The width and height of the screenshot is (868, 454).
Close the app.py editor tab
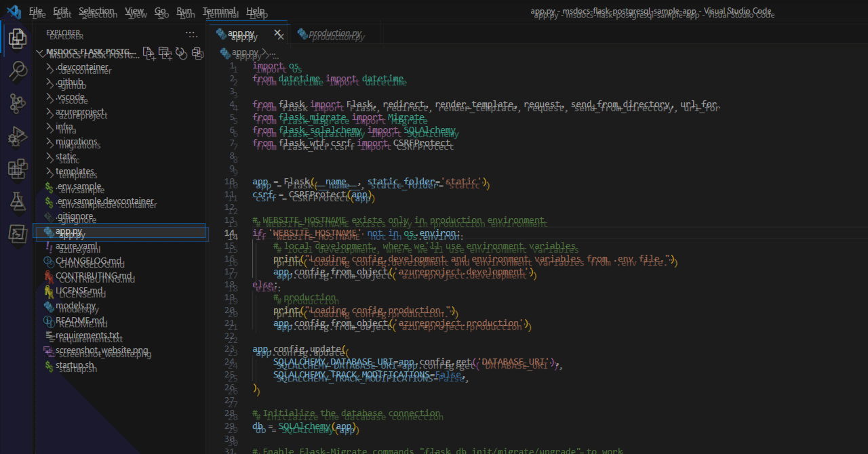tap(278, 33)
